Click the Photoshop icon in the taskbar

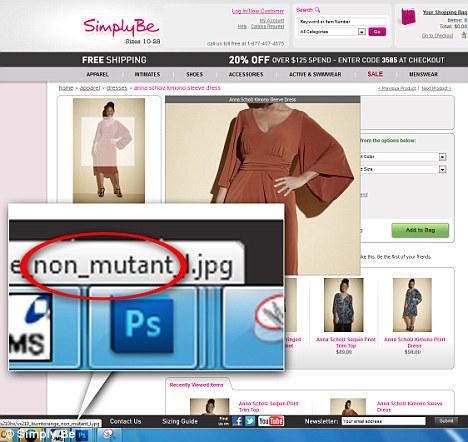(83, 435)
